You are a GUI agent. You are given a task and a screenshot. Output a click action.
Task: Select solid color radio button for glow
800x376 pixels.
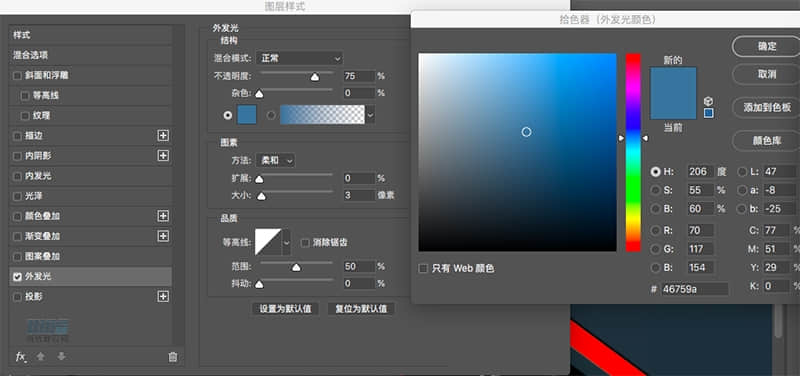tap(228, 115)
